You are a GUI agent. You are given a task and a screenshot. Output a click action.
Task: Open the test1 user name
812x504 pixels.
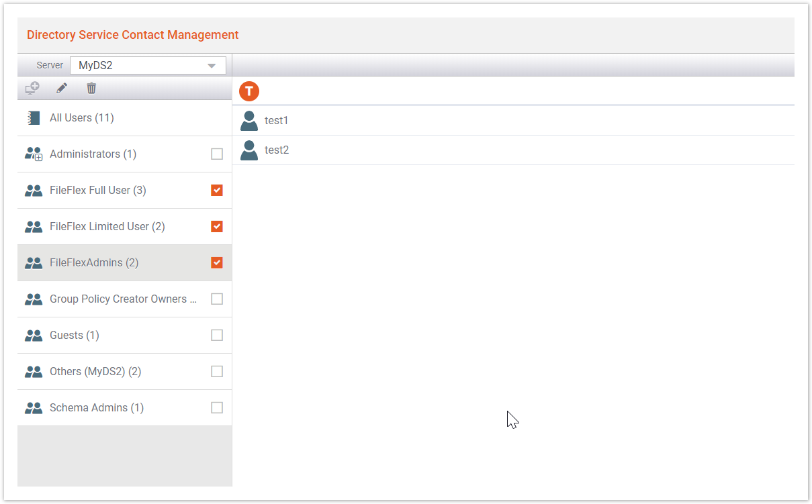click(x=276, y=121)
